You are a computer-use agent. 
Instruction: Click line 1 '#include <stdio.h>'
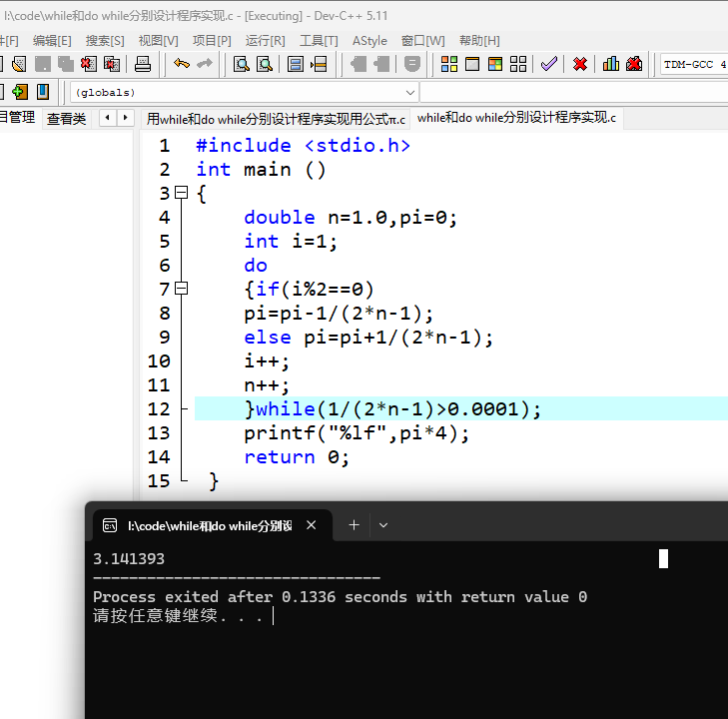304,146
